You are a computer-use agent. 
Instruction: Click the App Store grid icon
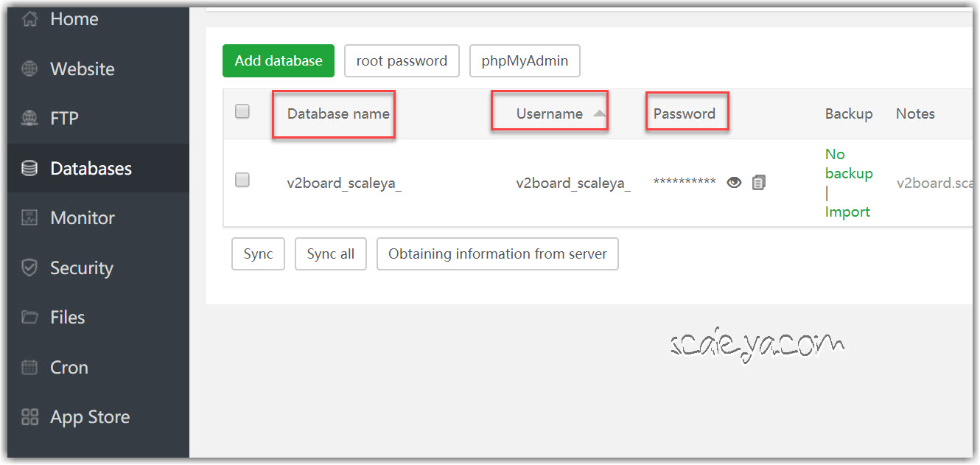(29, 417)
